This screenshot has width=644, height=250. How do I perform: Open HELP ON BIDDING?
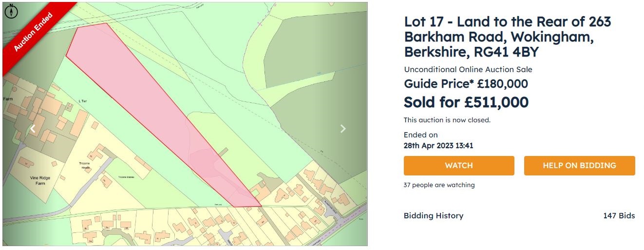[x=579, y=166]
